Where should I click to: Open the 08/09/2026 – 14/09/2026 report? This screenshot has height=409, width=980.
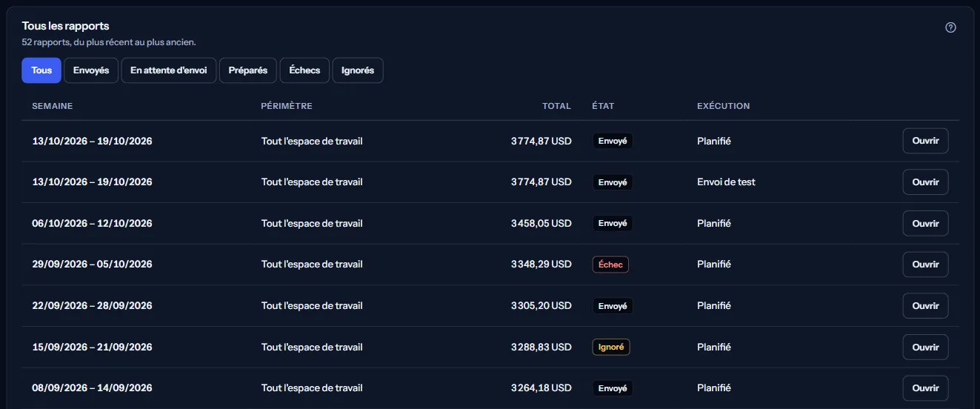point(925,388)
